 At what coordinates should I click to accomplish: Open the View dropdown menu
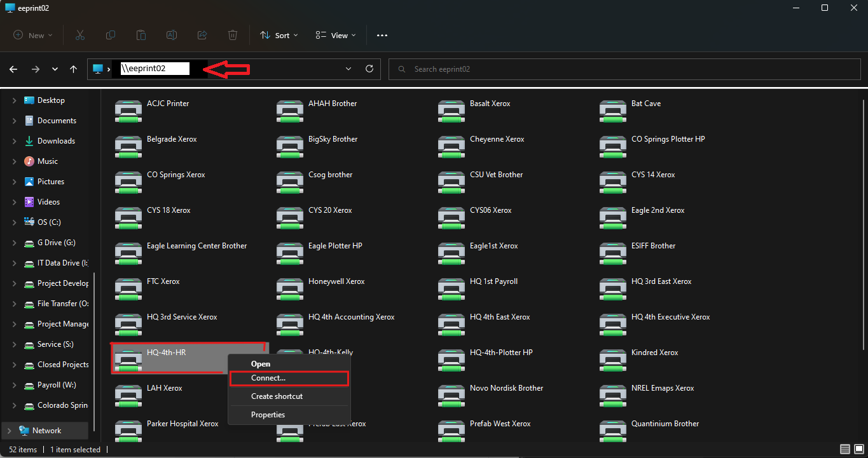point(336,36)
